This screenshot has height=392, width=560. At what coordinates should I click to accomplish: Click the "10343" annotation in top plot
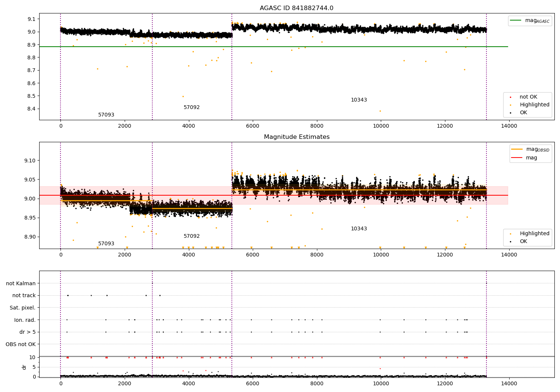pyautogui.click(x=359, y=100)
